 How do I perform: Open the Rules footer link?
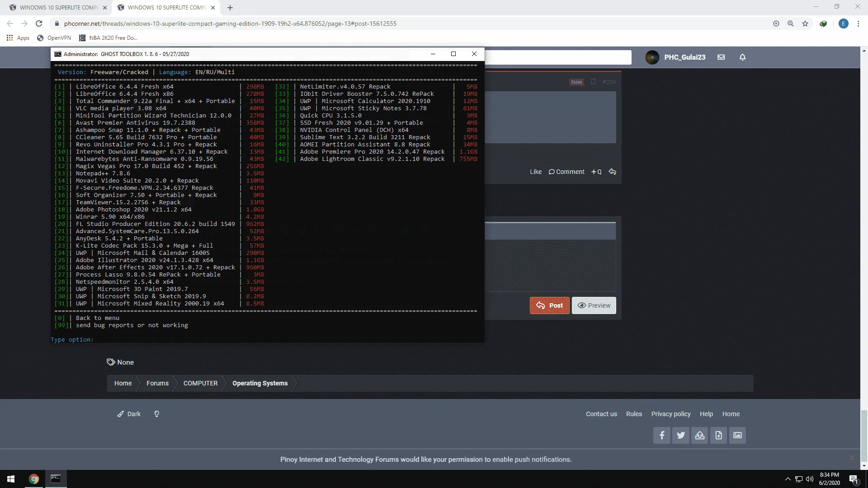pos(634,414)
